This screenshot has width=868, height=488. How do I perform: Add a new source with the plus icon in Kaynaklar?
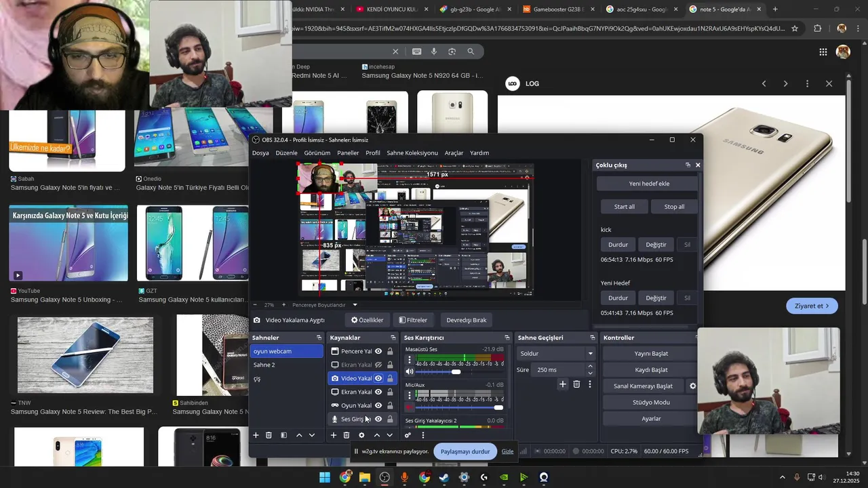click(x=333, y=435)
